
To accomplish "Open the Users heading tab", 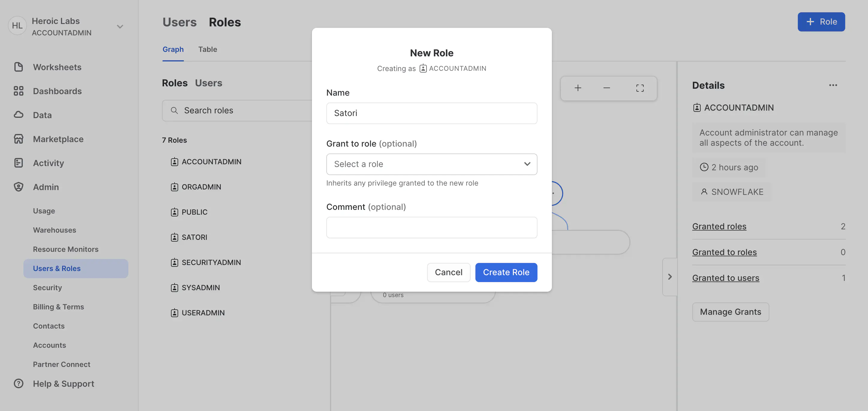I will [179, 22].
